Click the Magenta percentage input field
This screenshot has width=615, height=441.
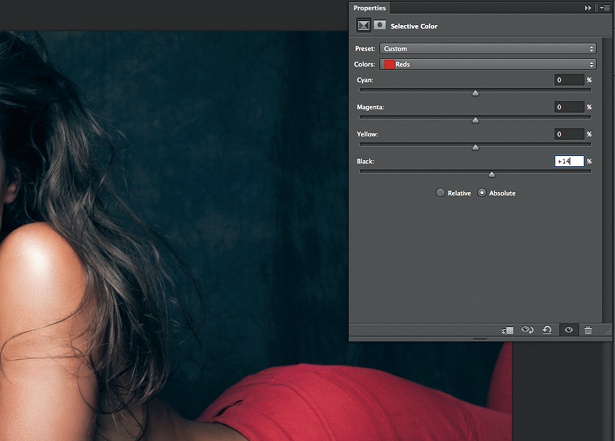[569, 107]
